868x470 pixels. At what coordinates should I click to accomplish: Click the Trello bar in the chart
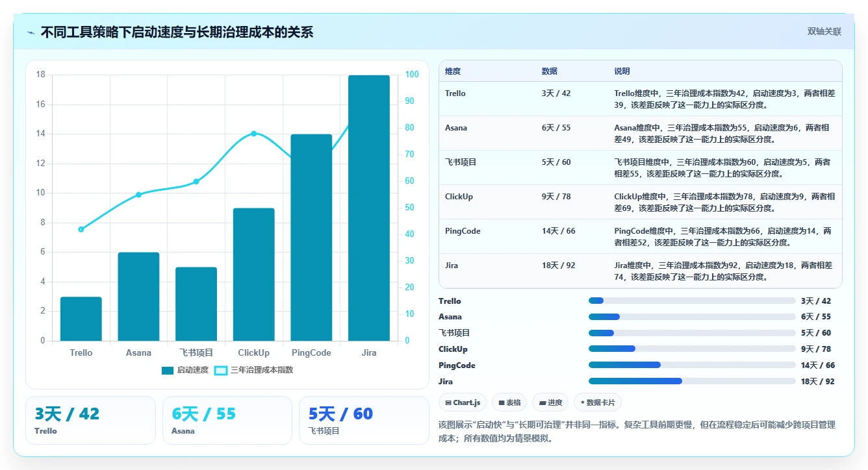[x=81, y=319]
